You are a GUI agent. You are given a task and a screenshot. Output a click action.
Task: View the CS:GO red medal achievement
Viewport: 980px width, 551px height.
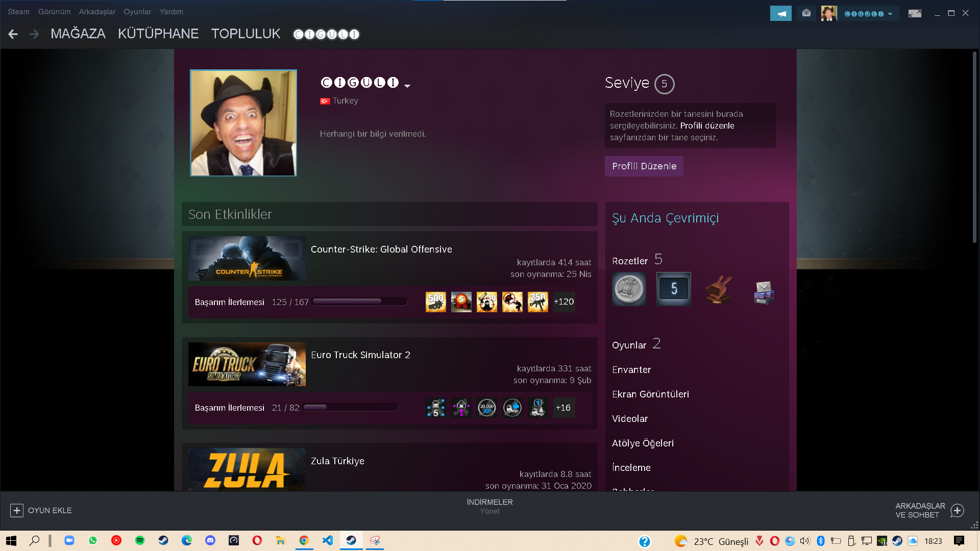point(461,302)
